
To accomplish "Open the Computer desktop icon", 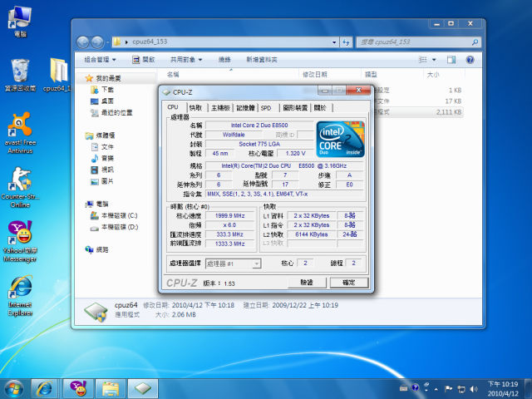I will [x=20, y=21].
